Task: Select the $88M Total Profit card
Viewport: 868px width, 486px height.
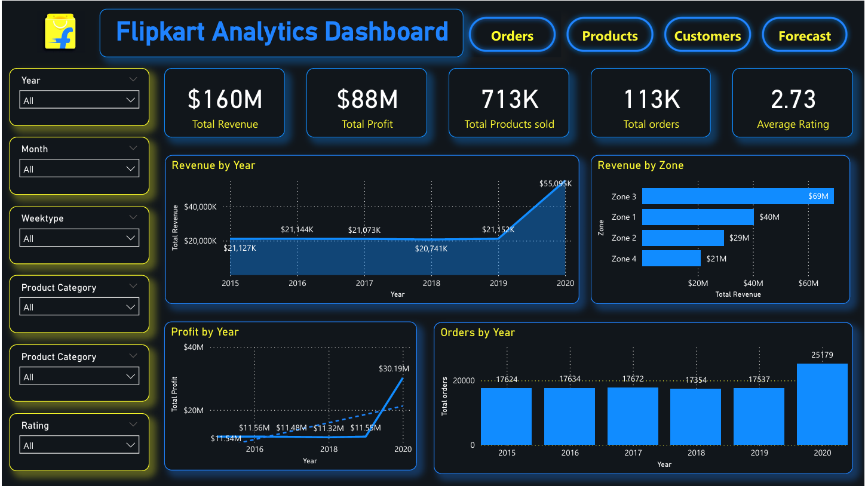Action: click(367, 103)
